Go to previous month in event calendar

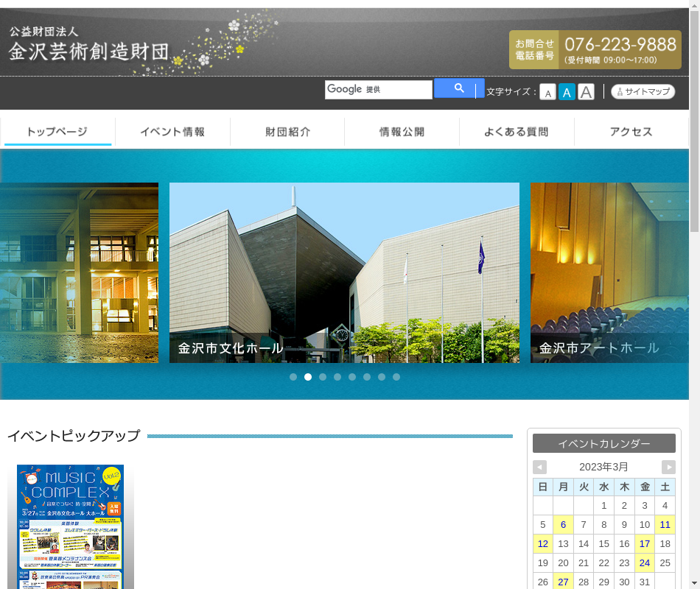pyautogui.click(x=539, y=467)
